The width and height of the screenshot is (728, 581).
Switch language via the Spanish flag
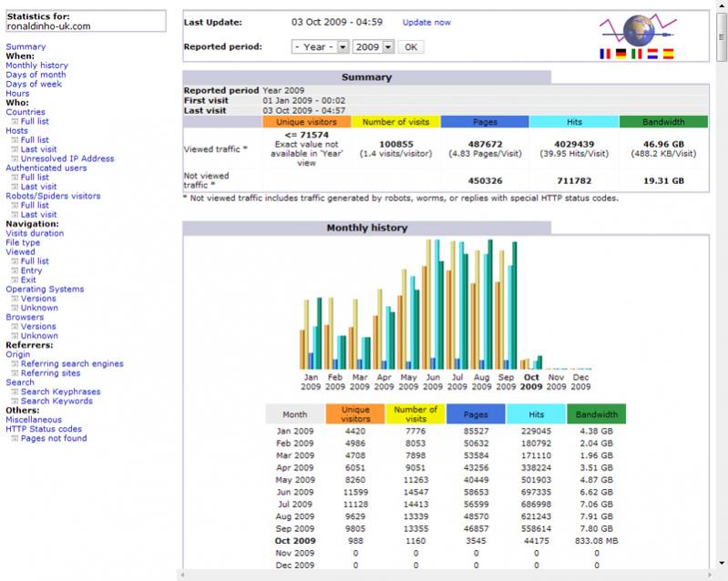(668, 55)
